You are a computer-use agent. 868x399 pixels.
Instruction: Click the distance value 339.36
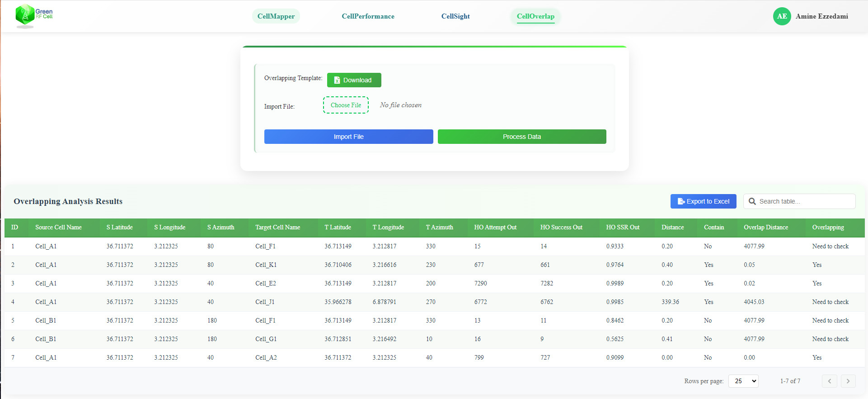coord(671,302)
